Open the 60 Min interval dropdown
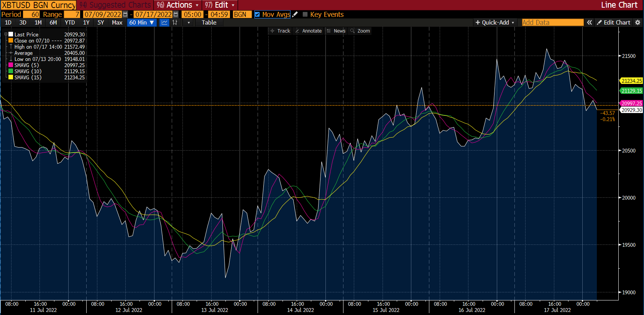This screenshot has height=315, width=644. click(141, 23)
